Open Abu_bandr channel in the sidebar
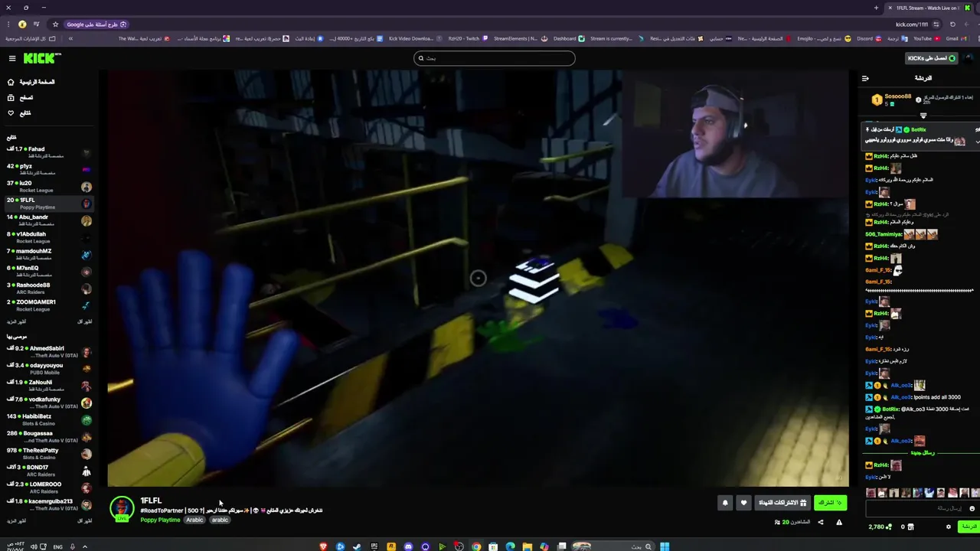980x551 pixels. tap(48, 220)
